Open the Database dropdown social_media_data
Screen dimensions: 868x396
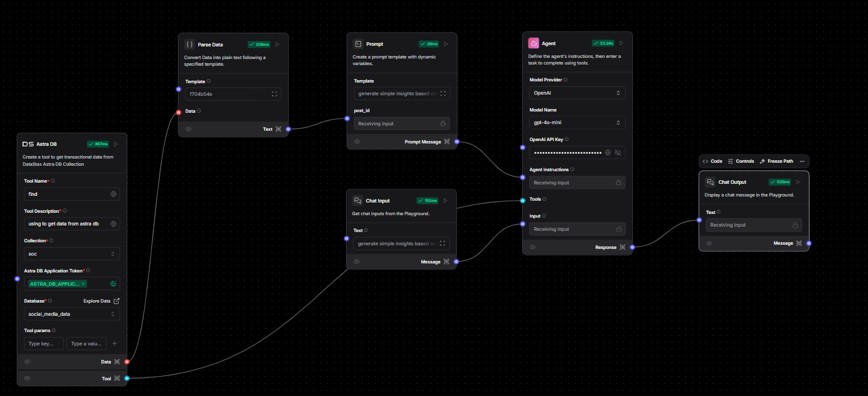tap(72, 314)
